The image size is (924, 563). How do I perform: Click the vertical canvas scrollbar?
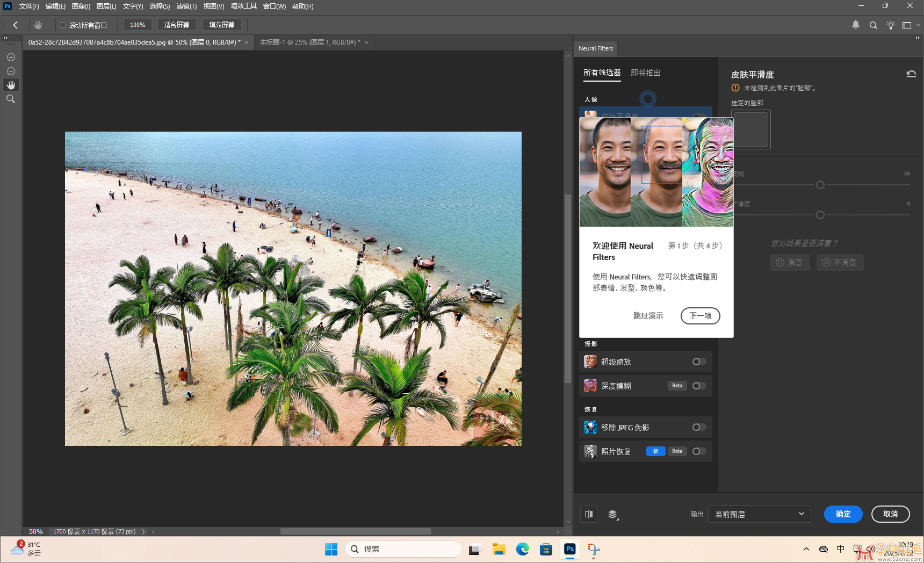point(568,289)
